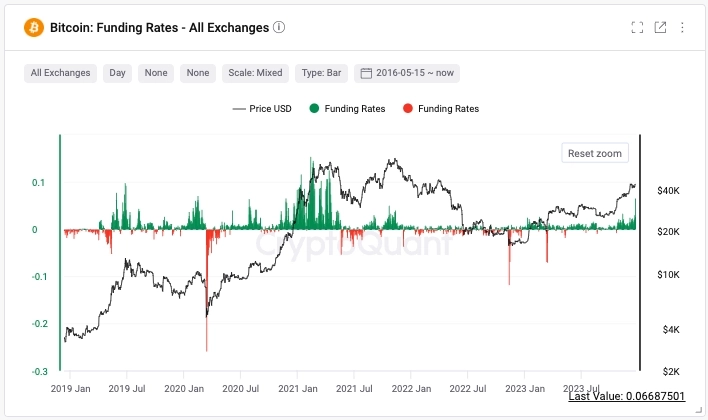This screenshot has width=708, height=420.
Task: Open the All Exchanges dropdown
Action: 61,73
